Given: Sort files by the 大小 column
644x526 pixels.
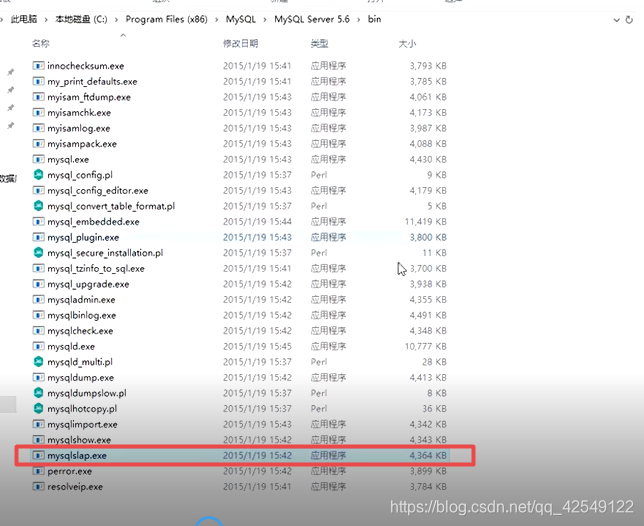Looking at the screenshot, I should click(x=407, y=44).
